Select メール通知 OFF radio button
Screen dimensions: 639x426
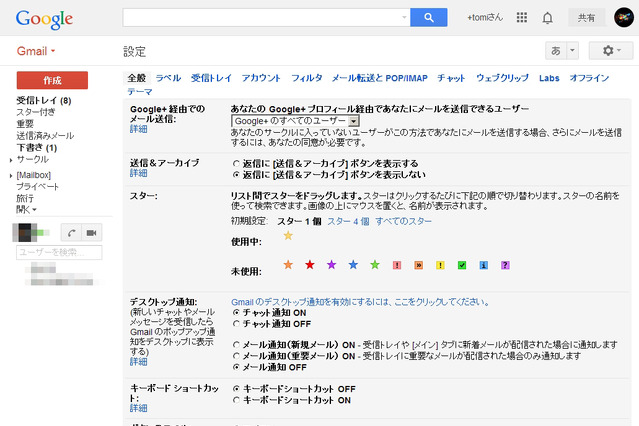coord(236,367)
